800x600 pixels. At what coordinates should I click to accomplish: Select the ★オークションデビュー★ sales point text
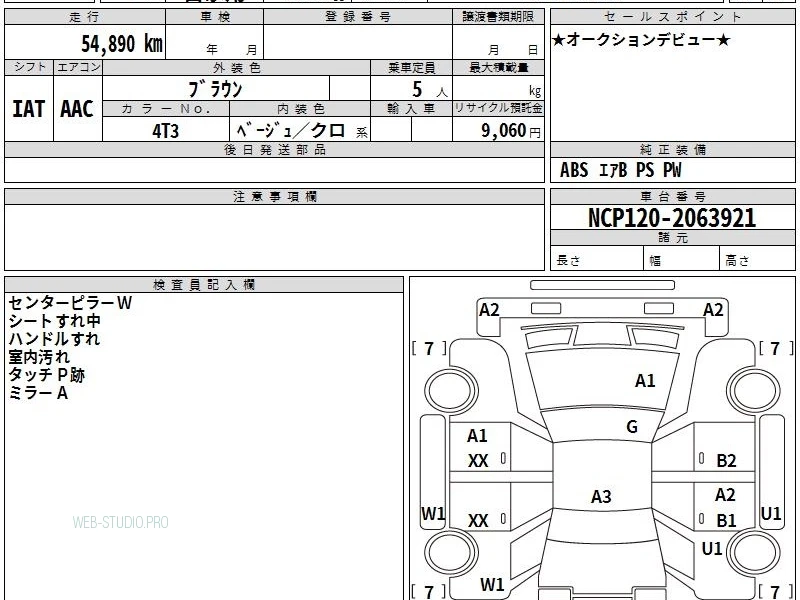coord(641,40)
